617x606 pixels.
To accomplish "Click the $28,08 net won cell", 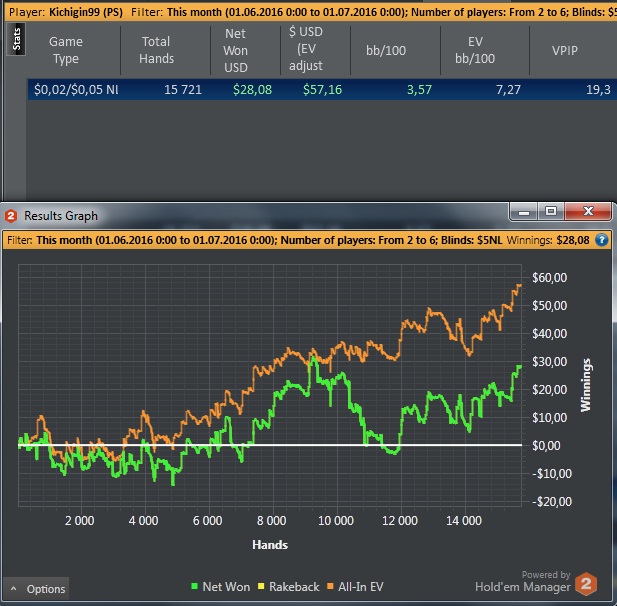I will (252, 90).
